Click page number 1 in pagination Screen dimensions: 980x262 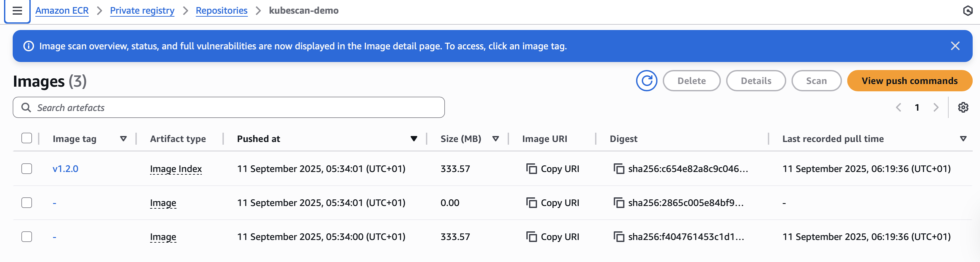[917, 108]
